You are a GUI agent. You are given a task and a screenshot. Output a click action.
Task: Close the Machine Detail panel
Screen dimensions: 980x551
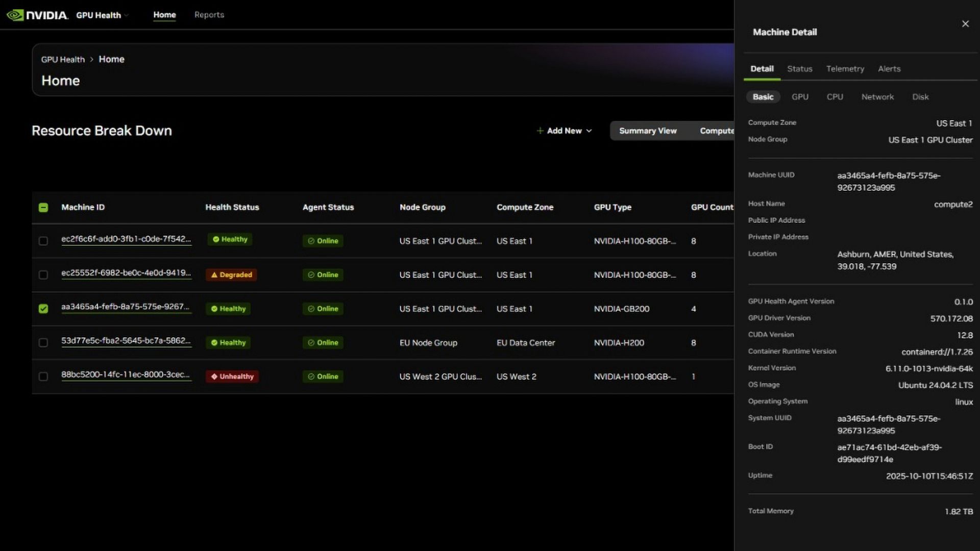click(x=965, y=23)
